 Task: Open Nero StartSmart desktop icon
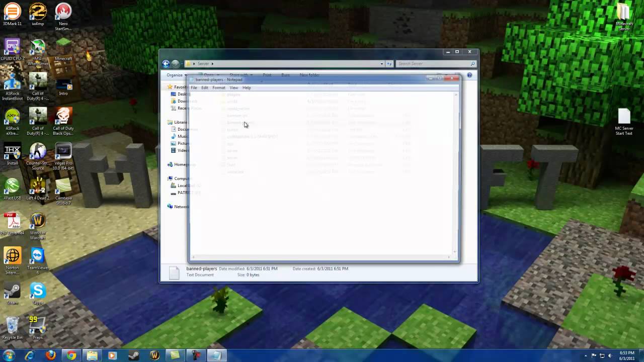[63, 17]
